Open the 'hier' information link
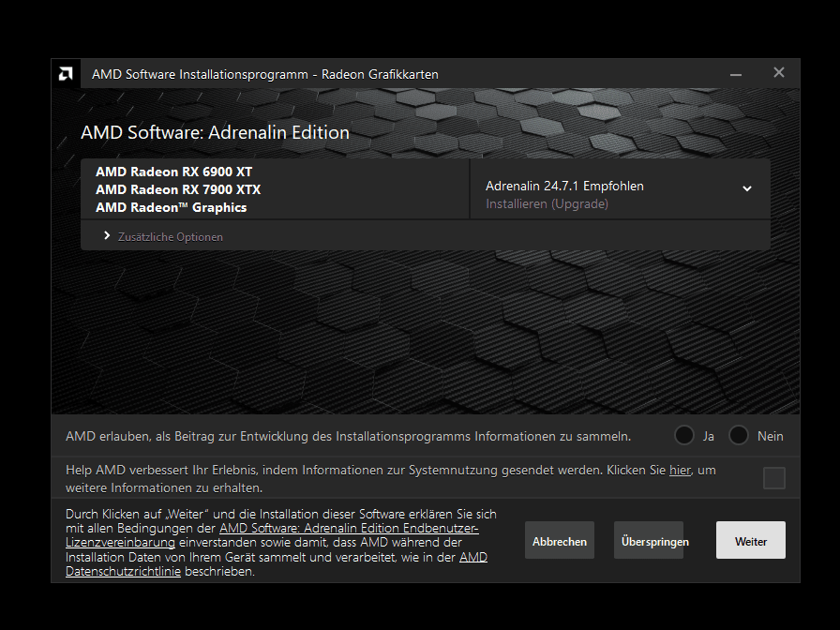This screenshot has height=630, width=840. (x=680, y=470)
